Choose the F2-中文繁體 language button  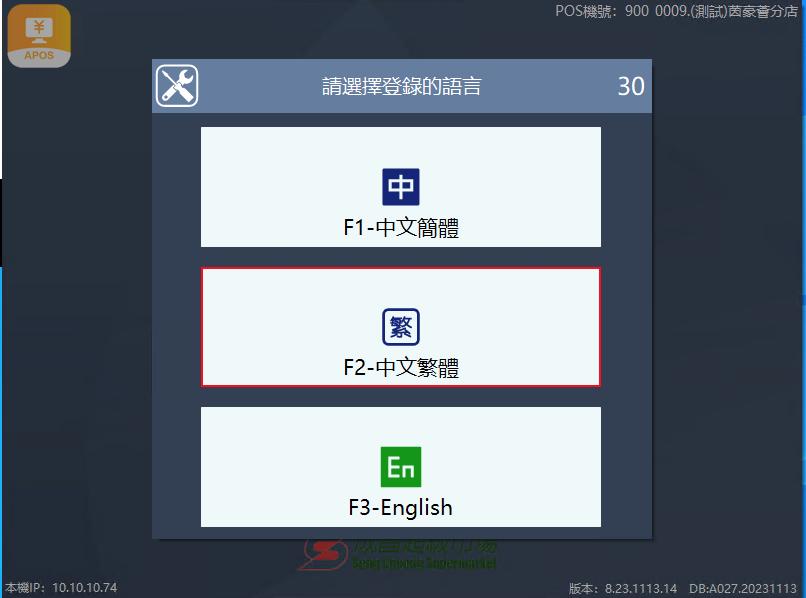pyautogui.click(x=401, y=327)
